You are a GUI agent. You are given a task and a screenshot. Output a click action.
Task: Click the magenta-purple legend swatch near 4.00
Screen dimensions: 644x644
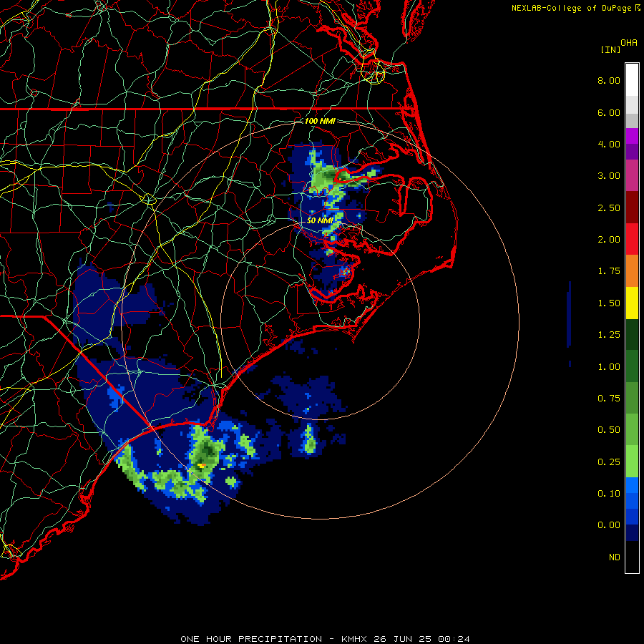632,136
